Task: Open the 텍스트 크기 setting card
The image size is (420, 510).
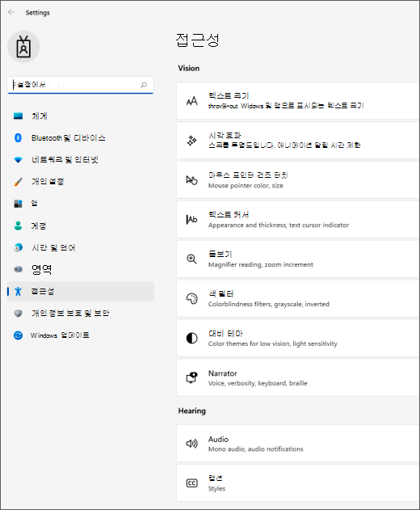Action: tap(298, 101)
